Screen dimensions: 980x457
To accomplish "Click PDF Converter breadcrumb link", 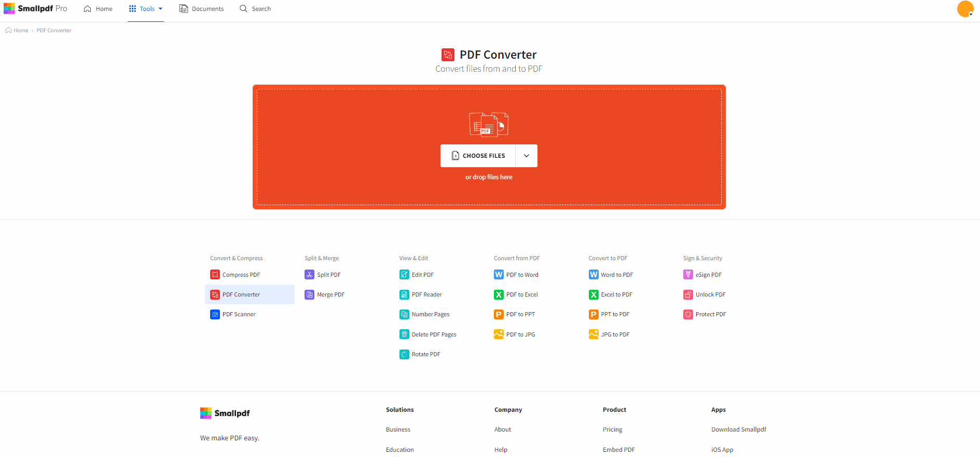I will coord(54,30).
